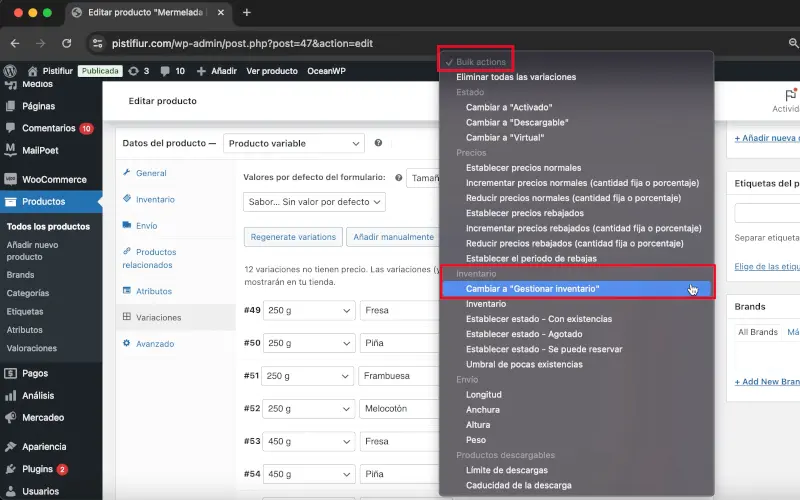Click the product tags input field

767,213
